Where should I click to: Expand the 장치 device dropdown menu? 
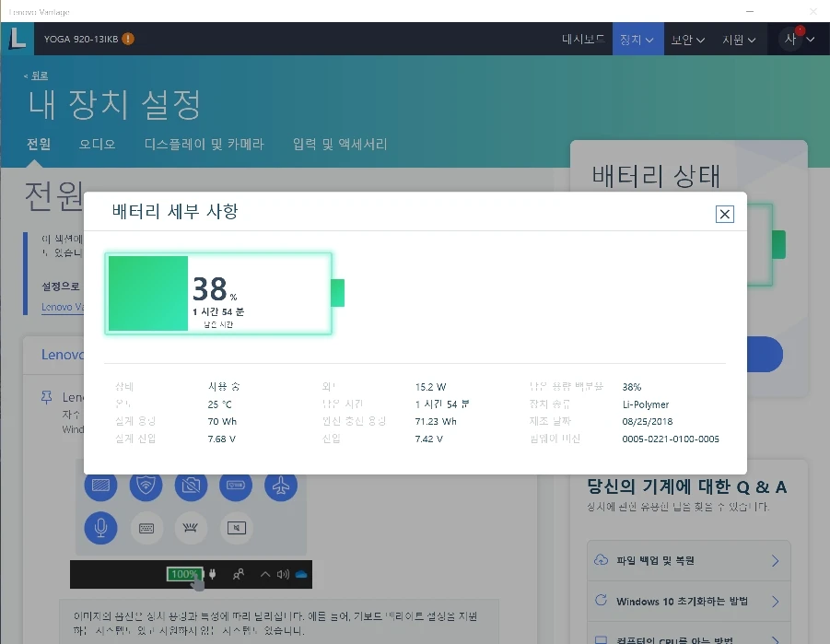pos(637,40)
